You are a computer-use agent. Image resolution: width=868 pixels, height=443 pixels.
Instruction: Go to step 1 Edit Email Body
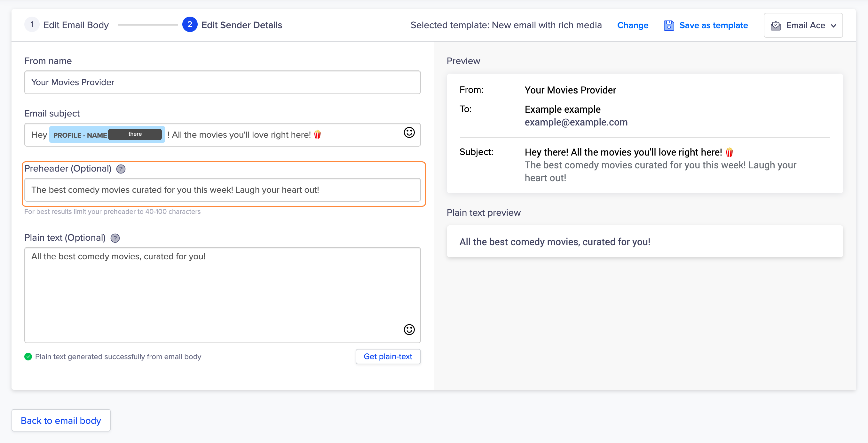[x=76, y=25]
